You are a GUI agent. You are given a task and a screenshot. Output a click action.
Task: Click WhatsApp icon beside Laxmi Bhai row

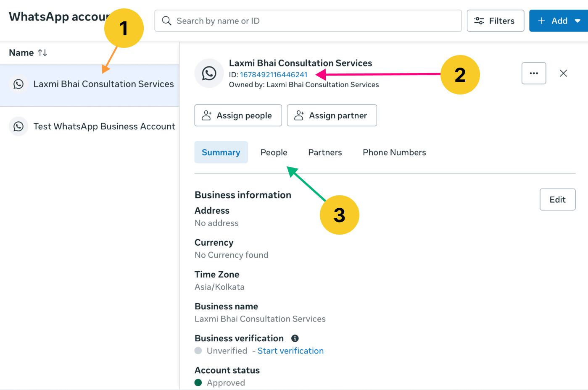pos(18,84)
